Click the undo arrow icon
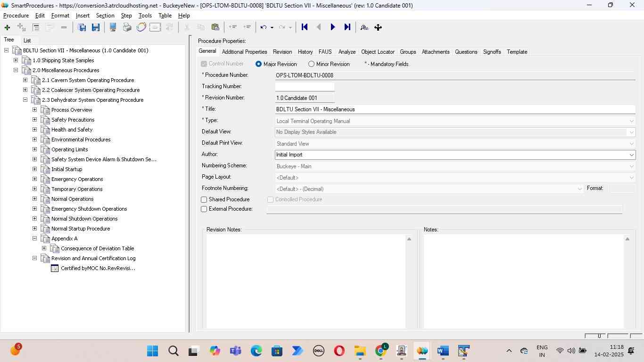 pos(264,27)
